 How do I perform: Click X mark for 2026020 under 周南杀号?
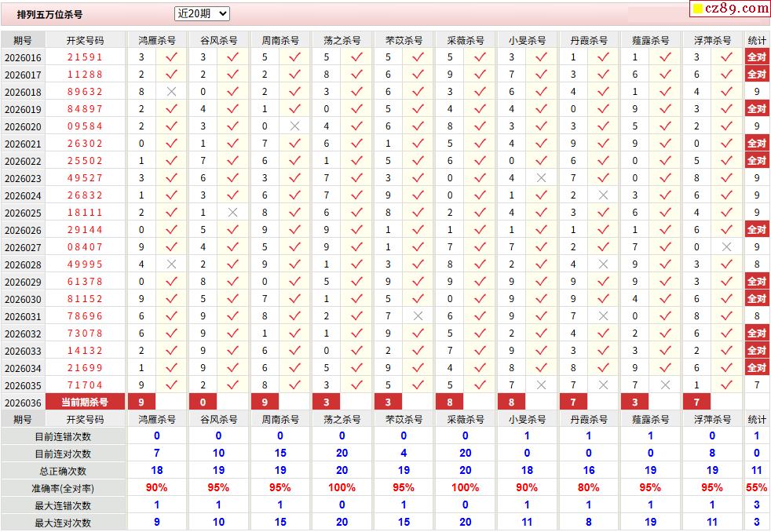tap(294, 126)
